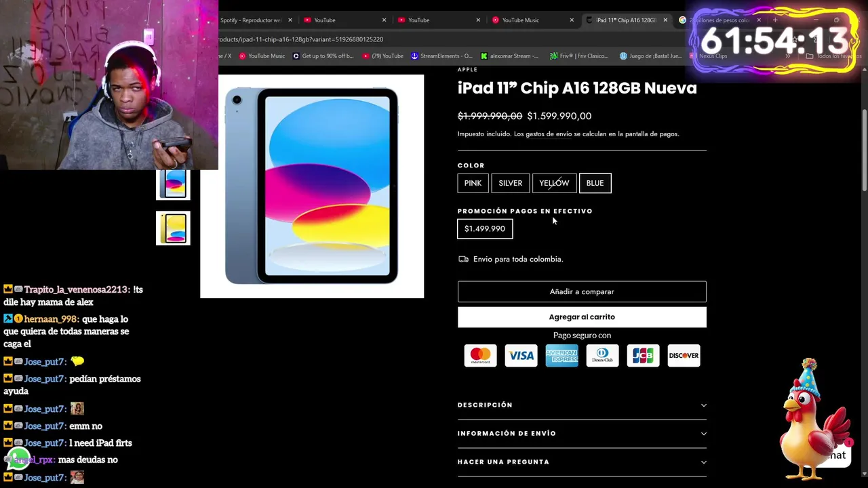Click the Visa payment icon
Viewport: 868px width, 488px height.
pos(521,356)
